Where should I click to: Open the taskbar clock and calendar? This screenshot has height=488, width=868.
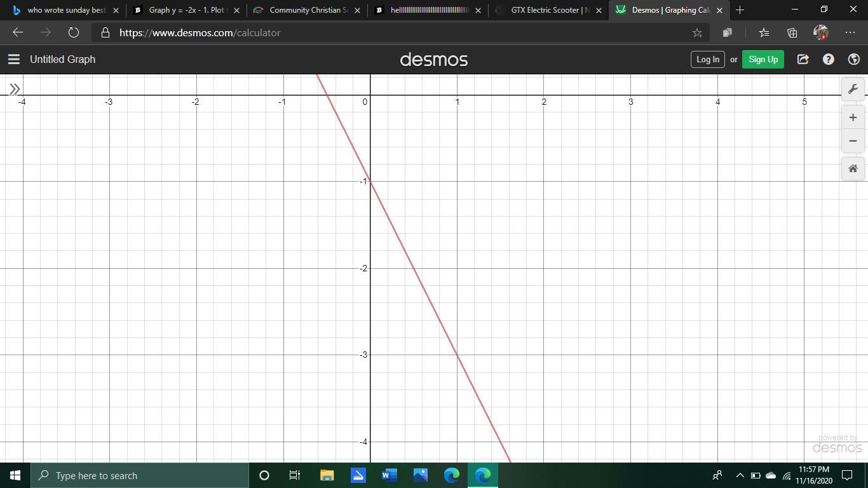(814, 475)
